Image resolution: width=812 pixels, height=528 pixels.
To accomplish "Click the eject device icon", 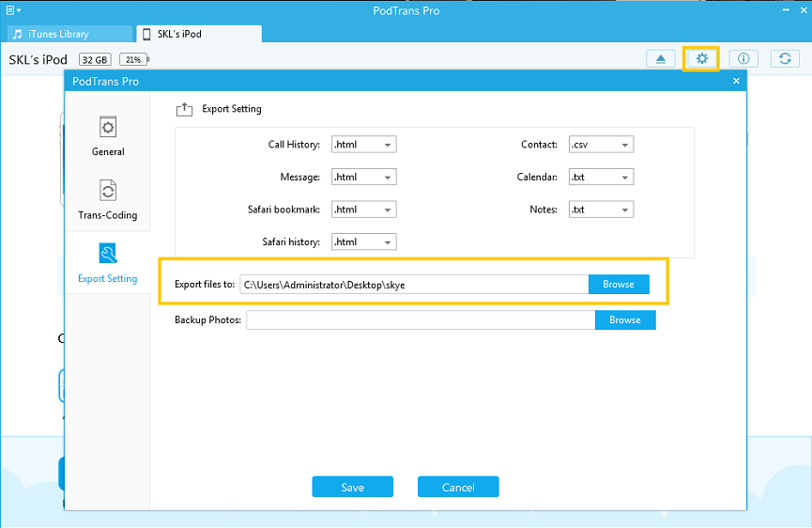I will 661,59.
